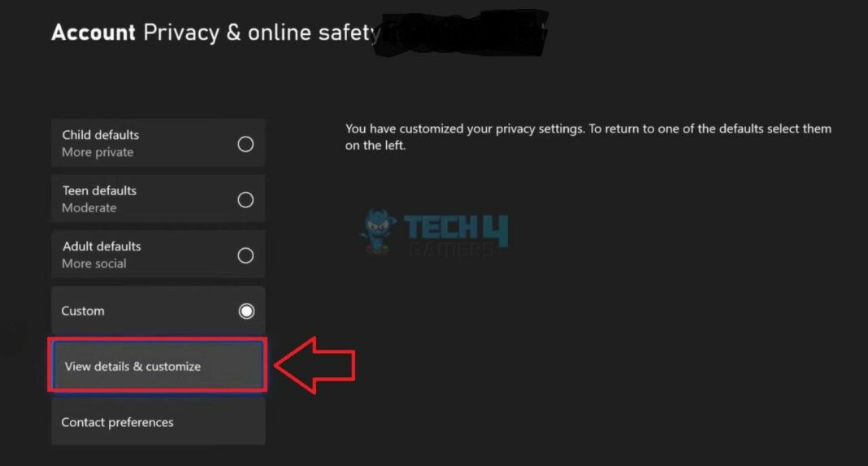868x466 pixels.
Task: Click the Custom option label
Action: [x=82, y=311]
